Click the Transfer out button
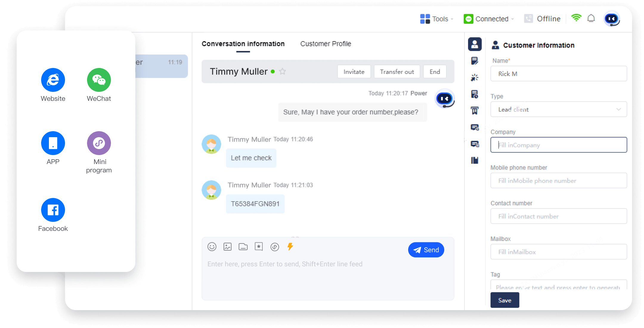The image size is (644, 328). pyautogui.click(x=397, y=72)
